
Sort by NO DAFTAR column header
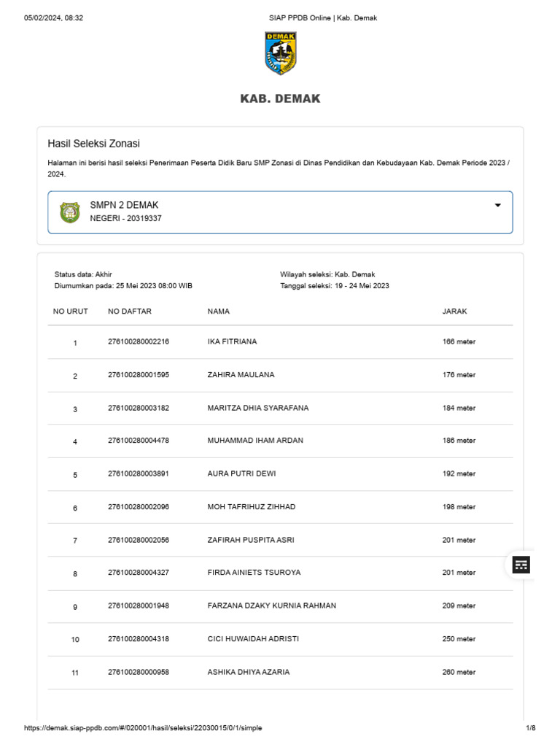coord(130,311)
